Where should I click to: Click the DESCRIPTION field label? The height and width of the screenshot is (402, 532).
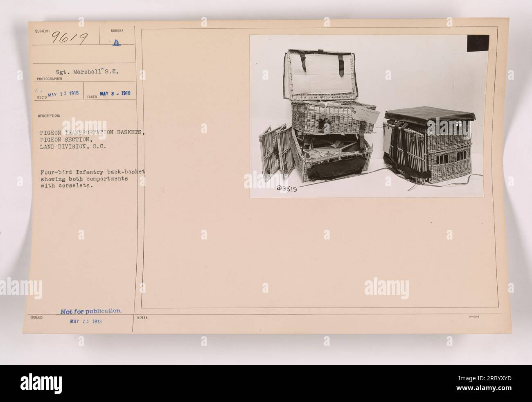pos(48,116)
